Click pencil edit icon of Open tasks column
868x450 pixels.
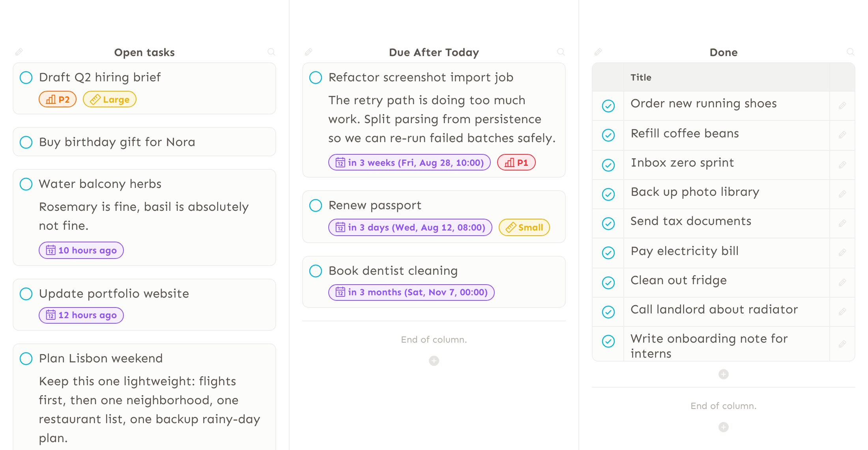pyautogui.click(x=19, y=52)
